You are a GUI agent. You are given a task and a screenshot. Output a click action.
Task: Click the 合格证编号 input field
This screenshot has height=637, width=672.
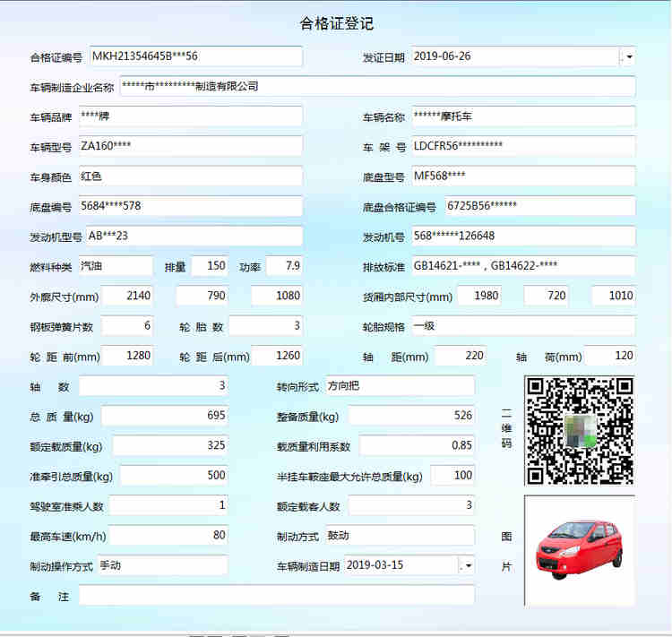point(196,56)
